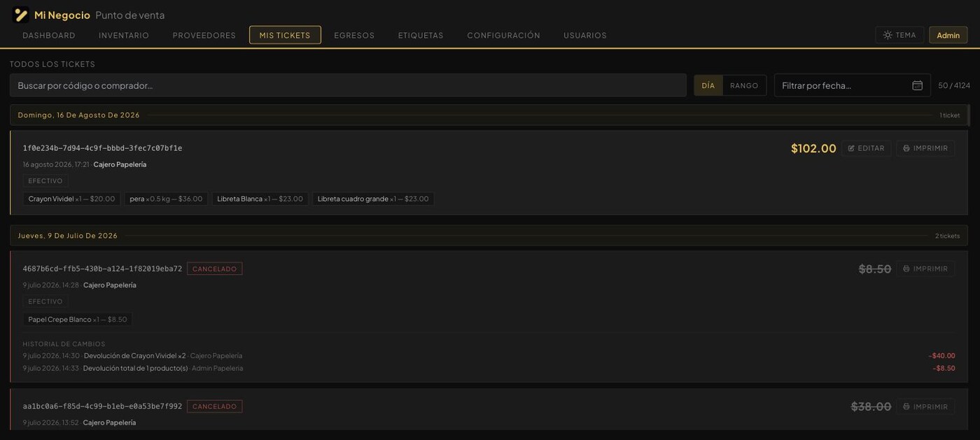Click the Admin user button
980x440 pixels.
[x=948, y=35]
